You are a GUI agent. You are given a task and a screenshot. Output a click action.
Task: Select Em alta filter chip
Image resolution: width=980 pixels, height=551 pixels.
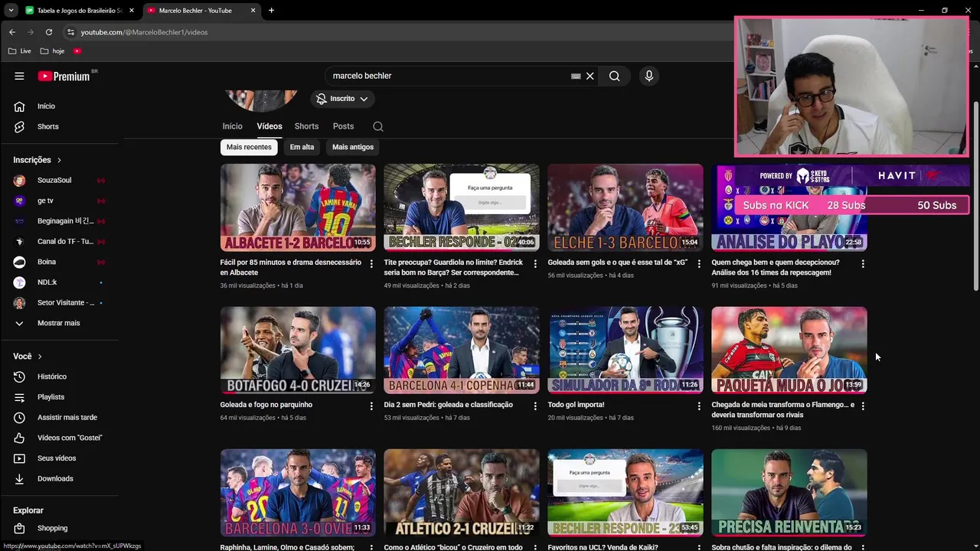pos(302,147)
